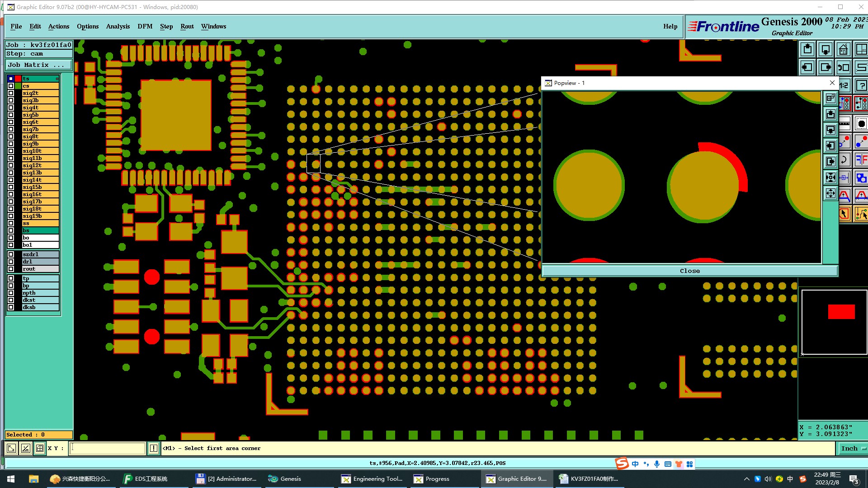The height and width of the screenshot is (488, 868).
Task: Enable the bs layer checkbox
Action: pos(11,230)
